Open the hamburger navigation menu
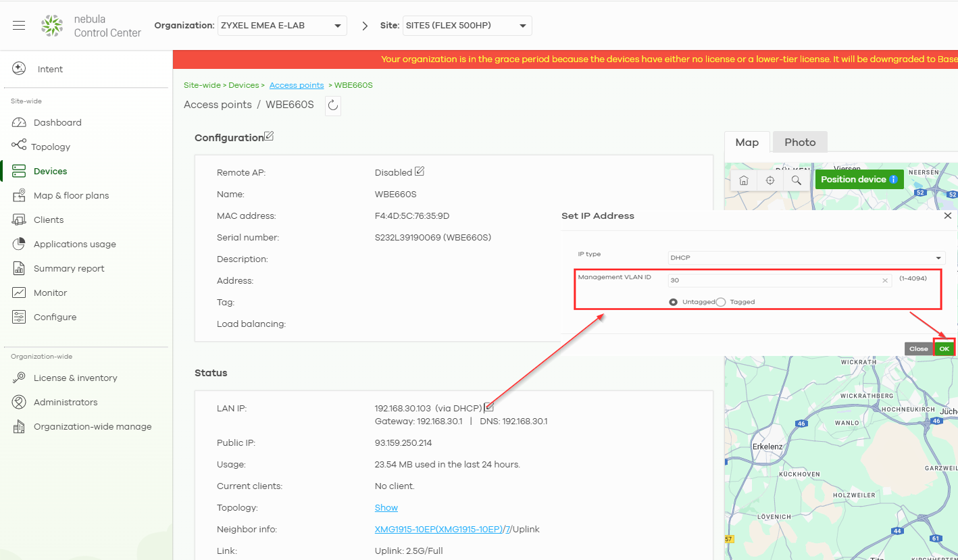The height and width of the screenshot is (560, 958). tap(19, 26)
